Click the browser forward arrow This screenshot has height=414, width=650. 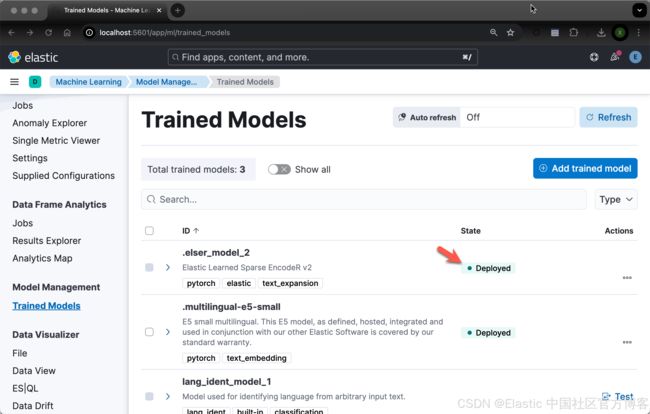coord(30,33)
